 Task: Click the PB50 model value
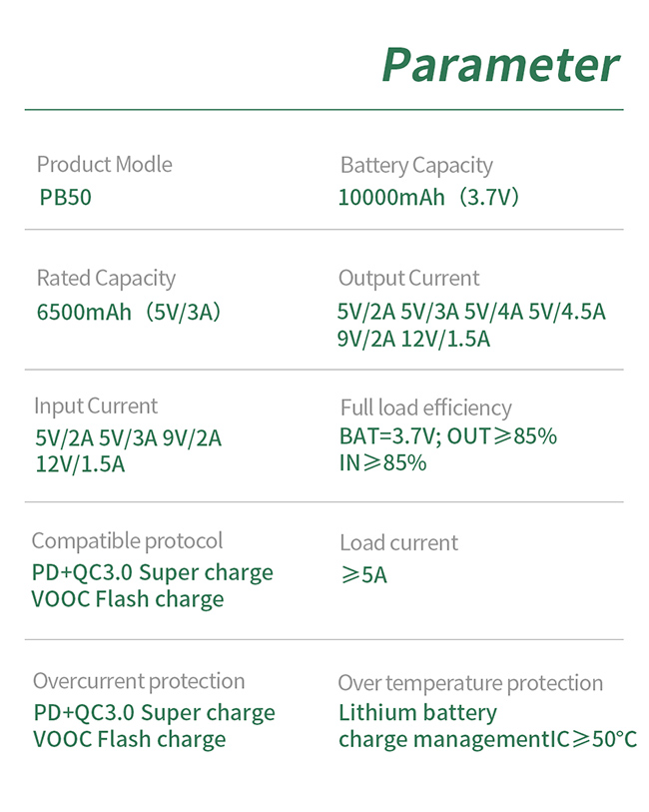coord(65,198)
